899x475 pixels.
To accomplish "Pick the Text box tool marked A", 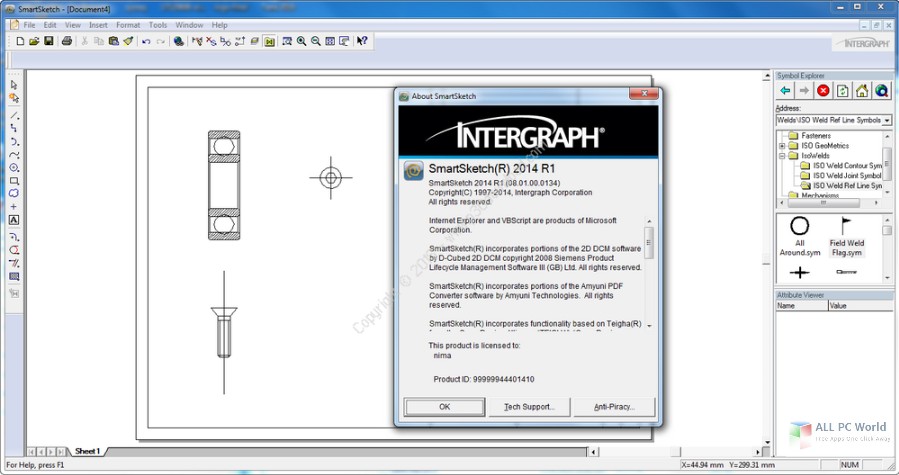I will pyautogui.click(x=14, y=220).
